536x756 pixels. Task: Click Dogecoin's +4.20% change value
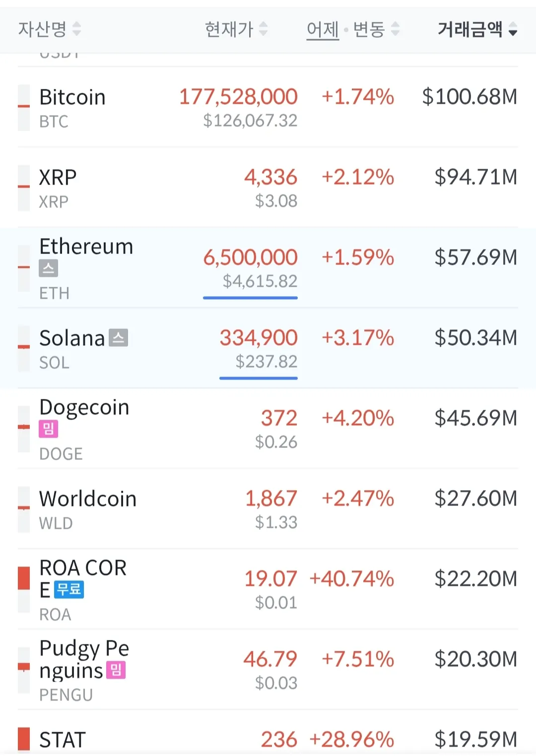point(358,418)
